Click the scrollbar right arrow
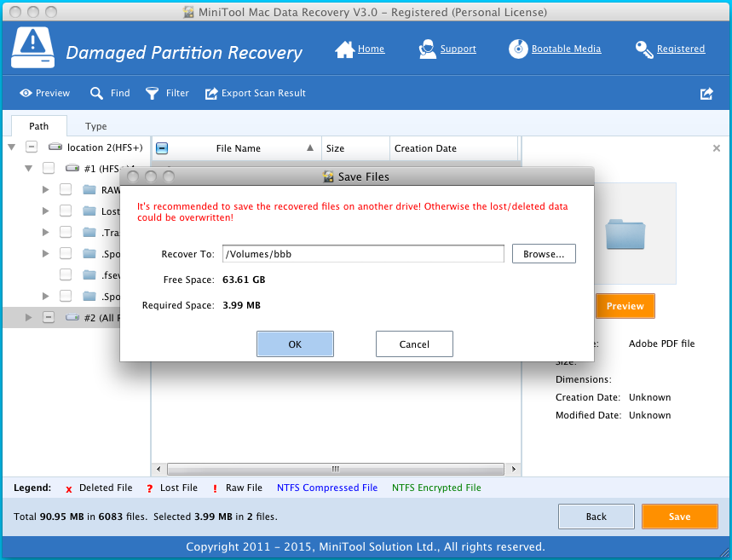Screen dimensions: 732x560 click(514, 469)
